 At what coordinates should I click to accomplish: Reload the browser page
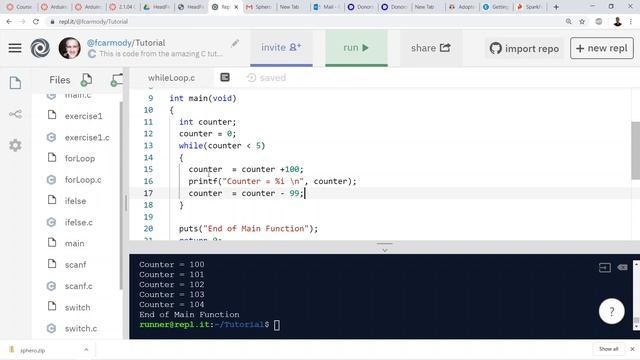pos(36,22)
